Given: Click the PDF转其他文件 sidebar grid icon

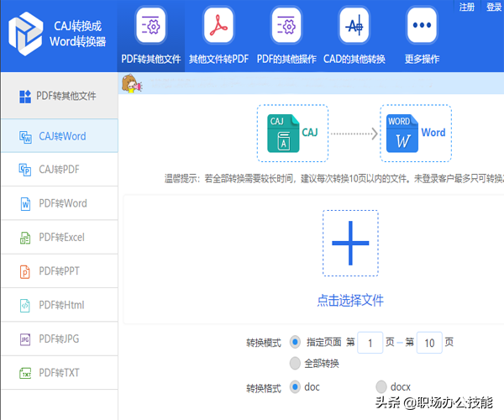Looking at the screenshot, I should point(25,97).
